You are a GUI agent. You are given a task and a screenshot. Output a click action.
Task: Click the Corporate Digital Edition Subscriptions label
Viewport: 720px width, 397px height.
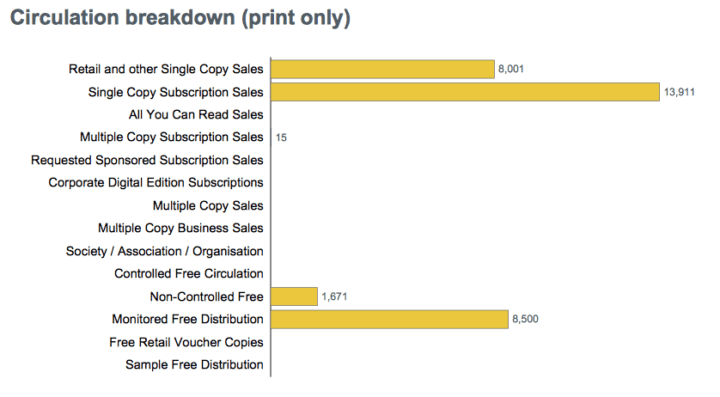(156, 183)
